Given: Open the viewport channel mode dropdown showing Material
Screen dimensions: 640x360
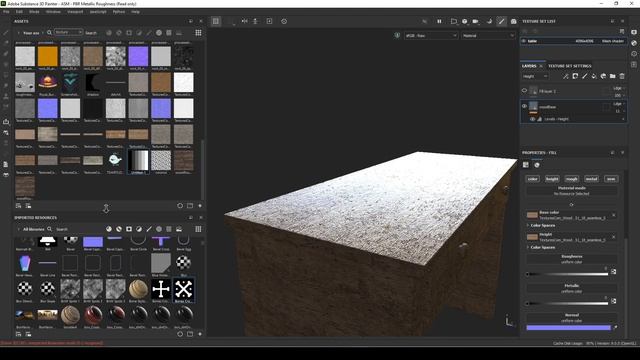Looking at the screenshot, I should click(488, 36).
